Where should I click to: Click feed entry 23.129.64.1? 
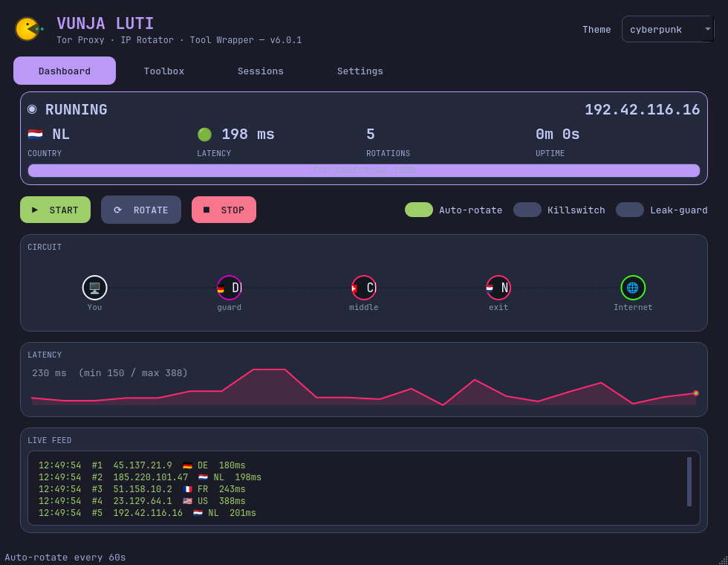click(x=143, y=501)
